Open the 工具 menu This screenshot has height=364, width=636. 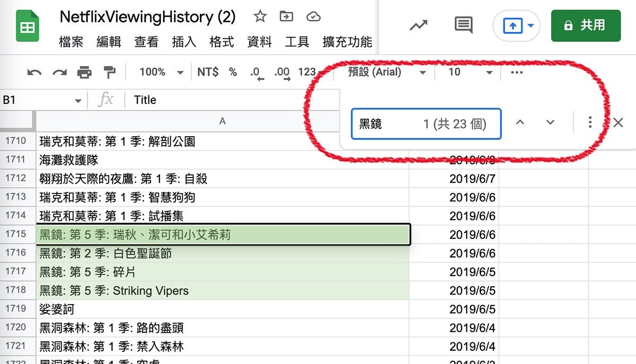click(297, 42)
